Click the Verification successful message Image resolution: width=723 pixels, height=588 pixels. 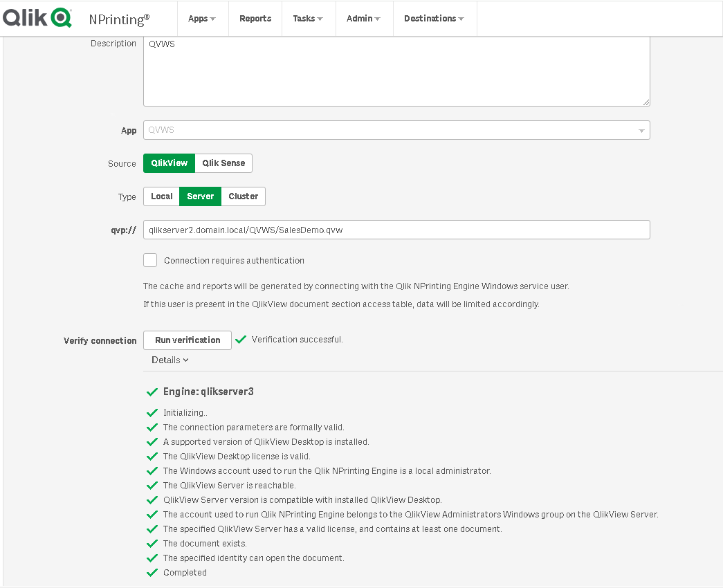[297, 340]
